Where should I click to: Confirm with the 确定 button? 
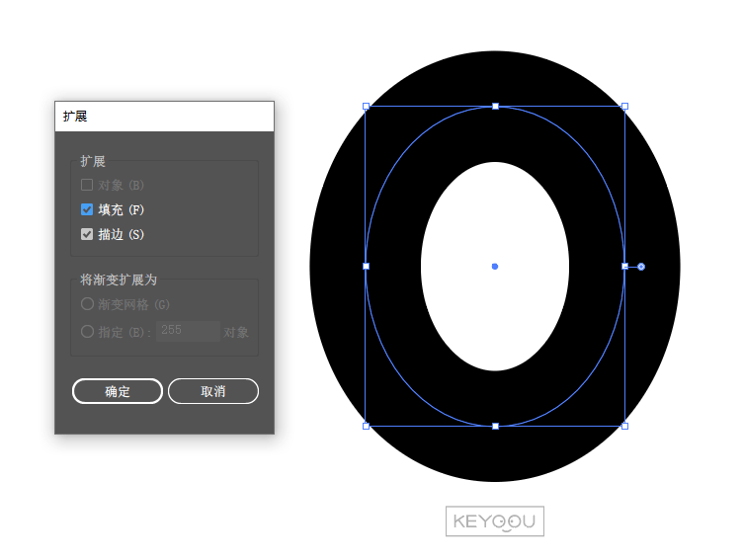click(x=118, y=391)
